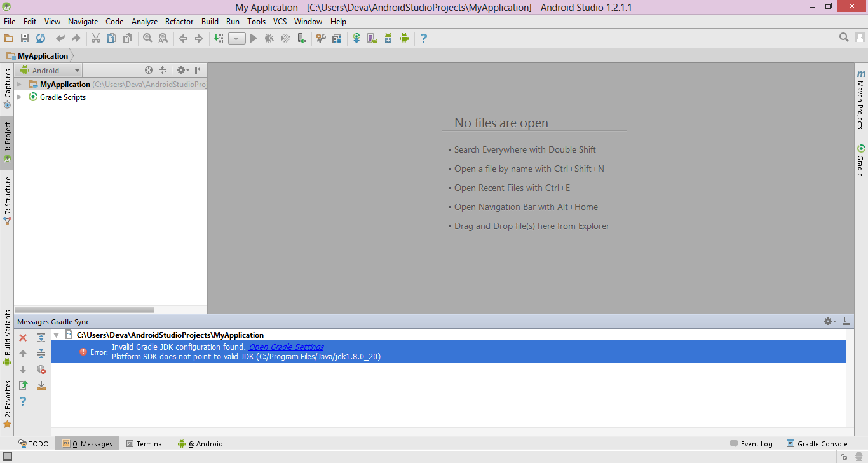Navigate Back with the left arrow icon
The image size is (868, 463).
(183, 38)
